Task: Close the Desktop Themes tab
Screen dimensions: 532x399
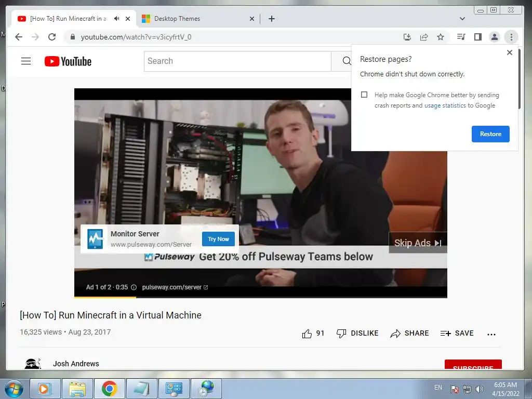Action: pos(252,19)
